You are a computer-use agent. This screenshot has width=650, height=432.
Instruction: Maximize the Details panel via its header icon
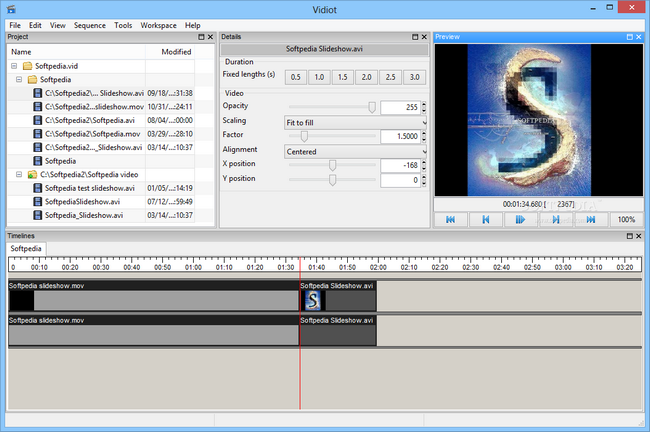[413, 37]
